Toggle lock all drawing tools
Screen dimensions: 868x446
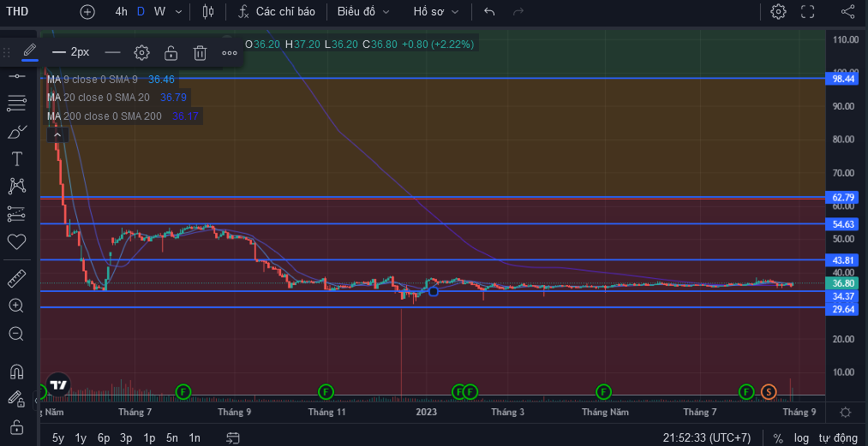pos(17,427)
